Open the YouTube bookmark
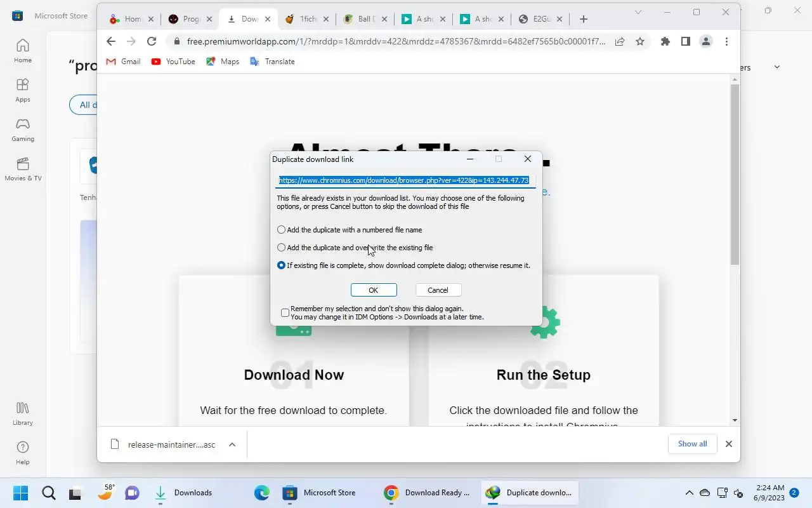 coord(173,62)
